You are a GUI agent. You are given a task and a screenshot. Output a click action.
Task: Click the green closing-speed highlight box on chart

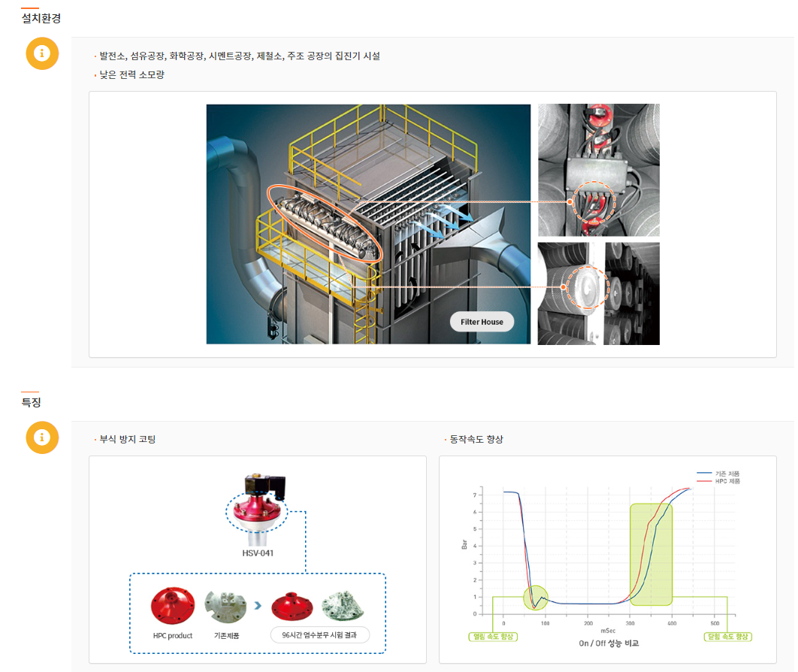click(651, 555)
